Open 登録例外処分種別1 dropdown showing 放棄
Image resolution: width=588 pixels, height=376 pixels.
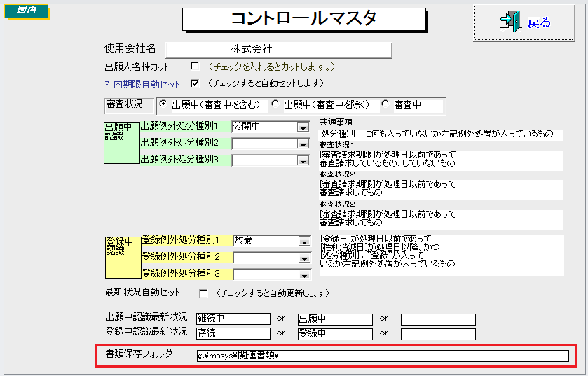303,241
